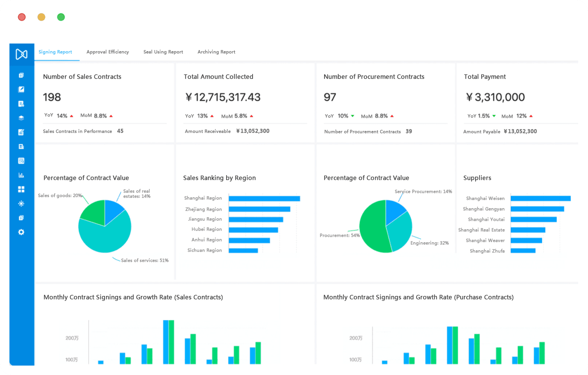Select the teal Engineering 32% pie slice
This screenshot has height=375, width=588.
tap(400, 230)
